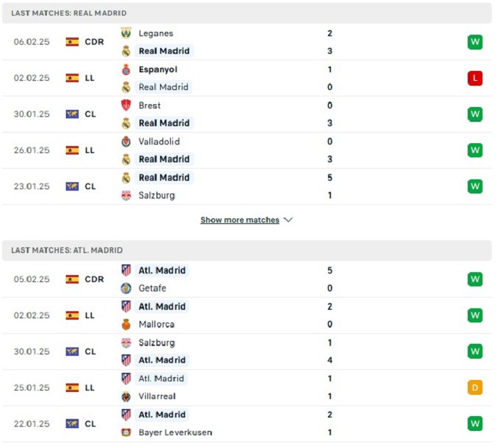The image size is (496, 448).
Task: Click the Bayer Leverkusen crest icon
Action: 126,432
